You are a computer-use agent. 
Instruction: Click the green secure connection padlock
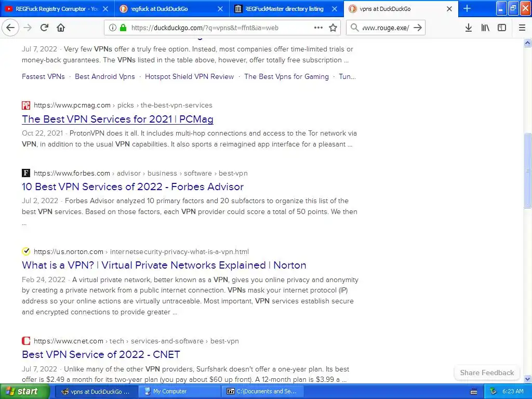coord(123,28)
